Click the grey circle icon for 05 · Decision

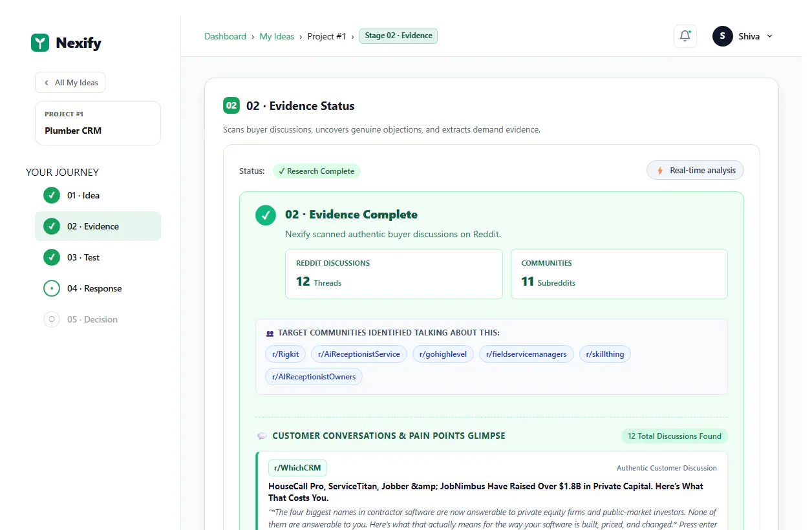[x=52, y=319]
